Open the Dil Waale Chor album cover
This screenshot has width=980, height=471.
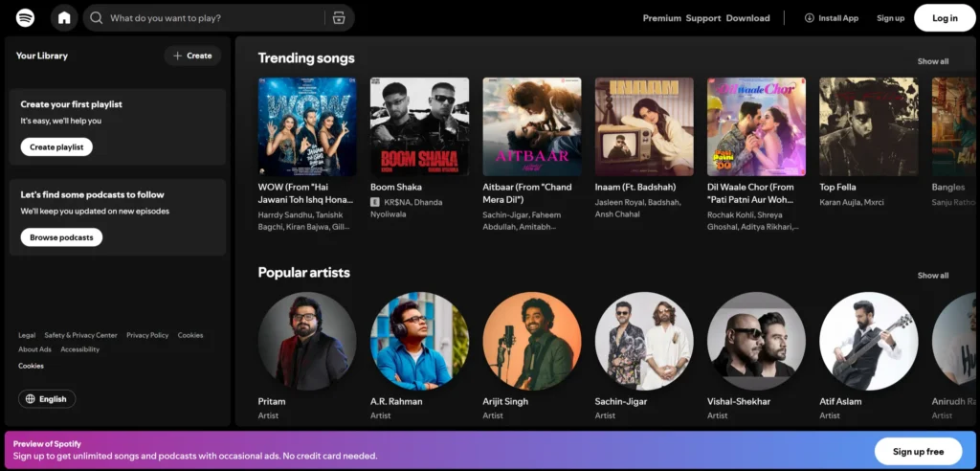click(756, 127)
